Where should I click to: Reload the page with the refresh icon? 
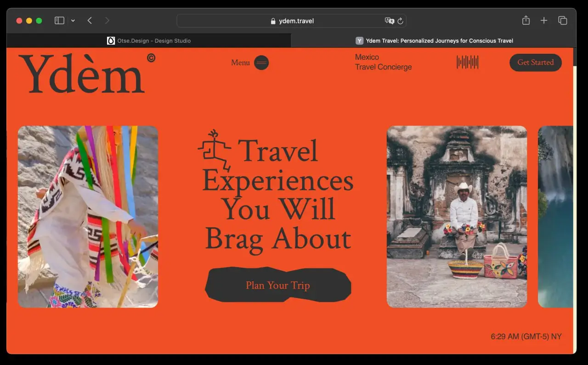coord(400,21)
